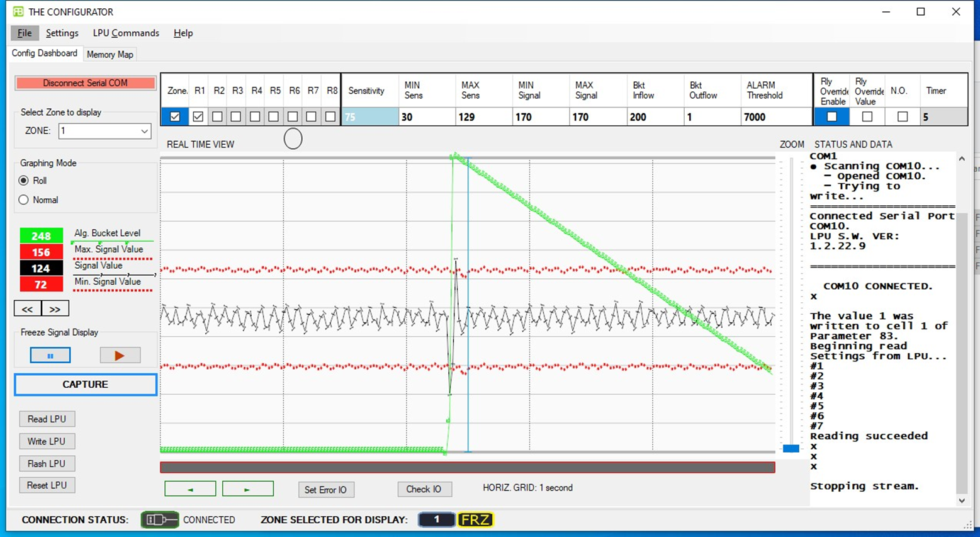980x537 pixels.
Task: Click the double right chevron button
Action: coord(55,309)
